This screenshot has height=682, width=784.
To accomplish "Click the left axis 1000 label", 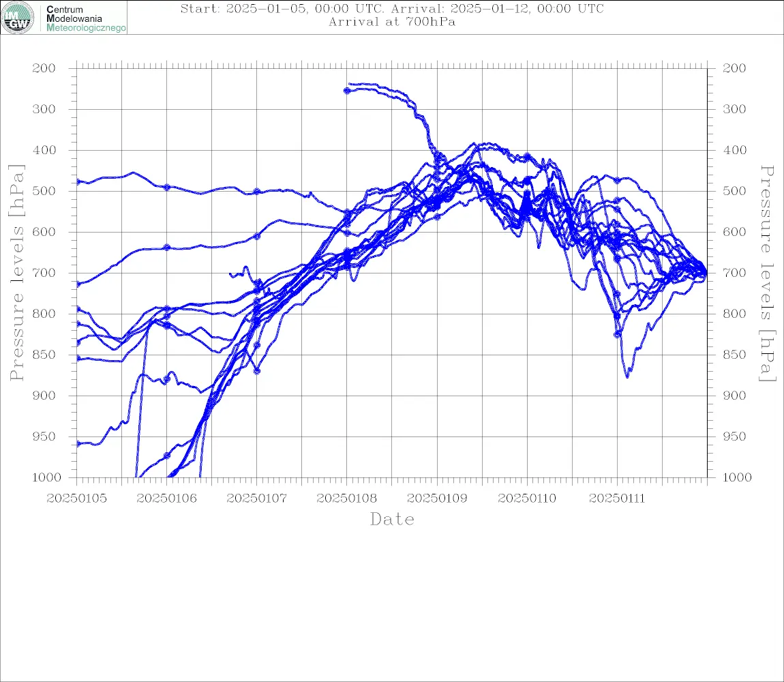I will pyautogui.click(x=47, y=477).
